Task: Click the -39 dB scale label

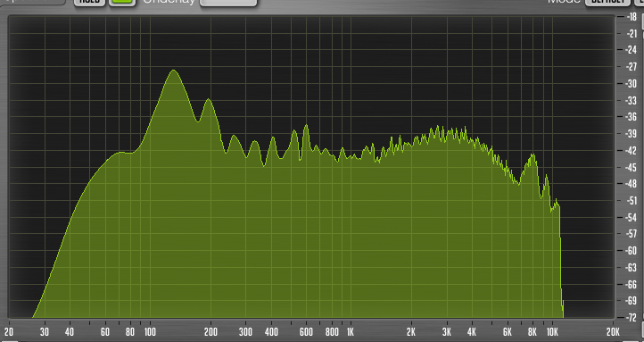Action: [632, 134]
